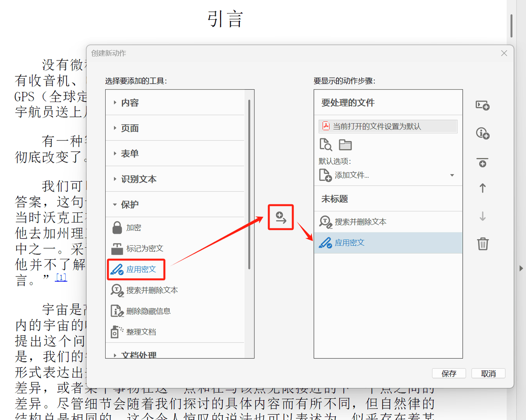Click 当前打开的文件设置为默认 item
526x420 pixels.
point(388,126)
